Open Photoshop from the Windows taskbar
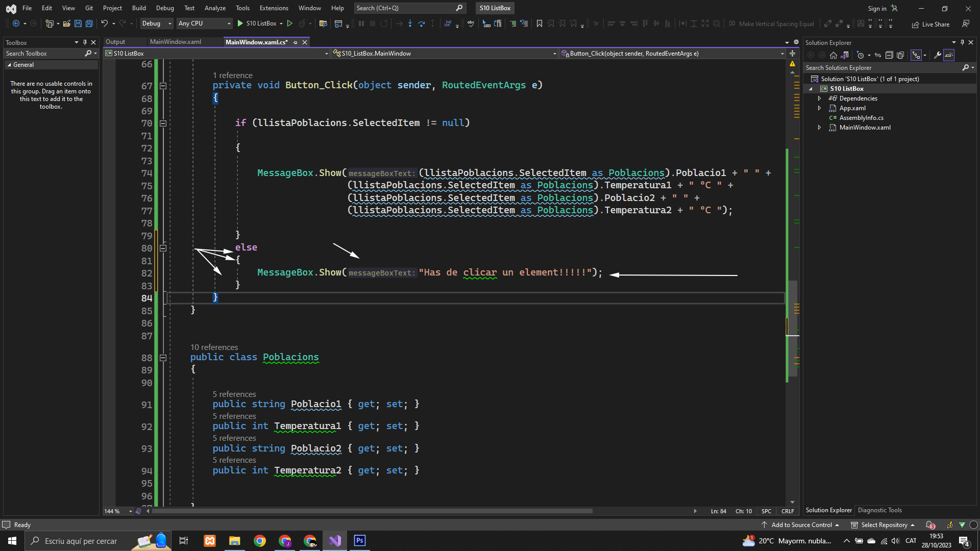 point(360,541)
